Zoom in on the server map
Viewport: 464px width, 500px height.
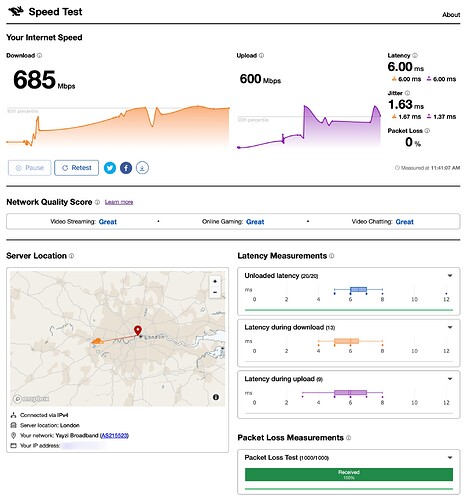coord(215,281)
